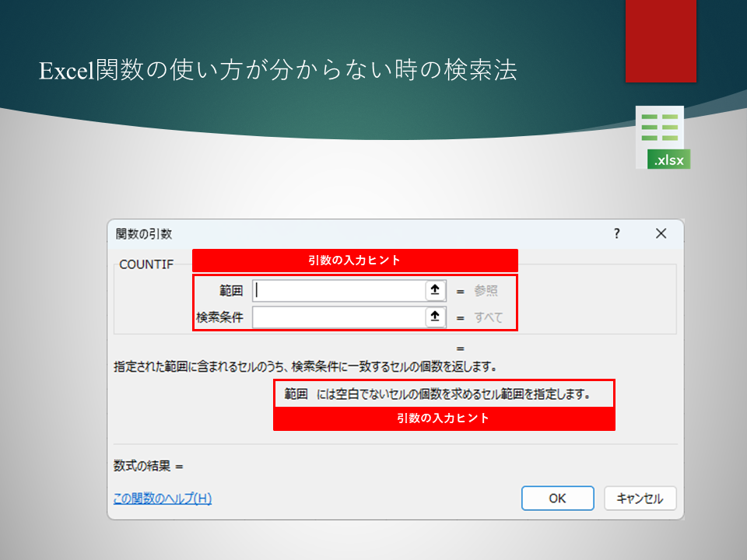Click the COUNTIF description sentence starting 指定された範囲

click(x=305, y=365)
